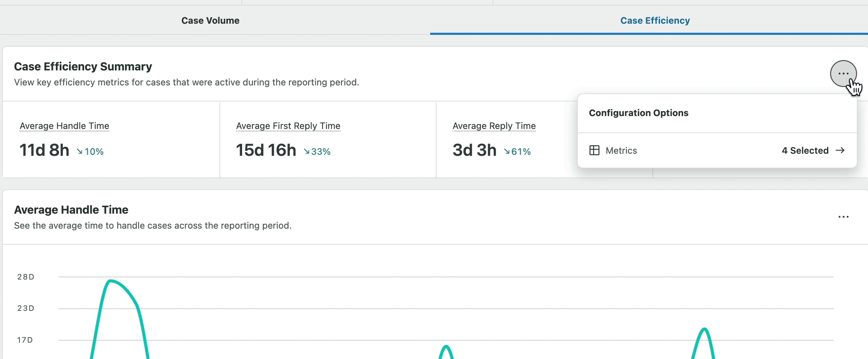Switch to the Case Volume tab
This screenshot has height=359, width=868.
210,21
